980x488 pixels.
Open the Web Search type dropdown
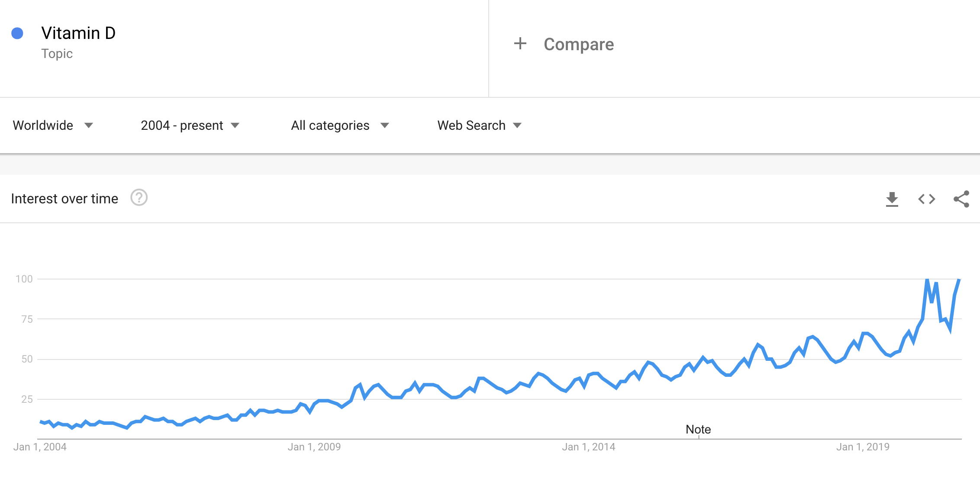[479, 125]
